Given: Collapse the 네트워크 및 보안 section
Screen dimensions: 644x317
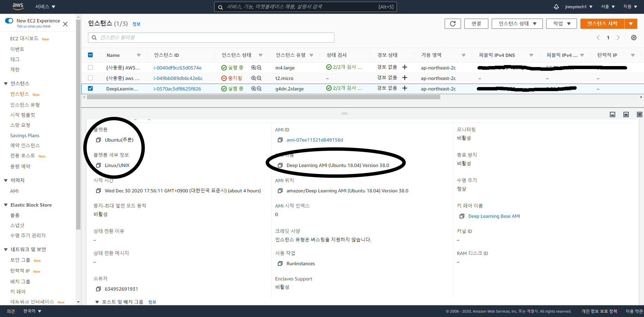Looking at the screenshot, I should pos(5,250).
